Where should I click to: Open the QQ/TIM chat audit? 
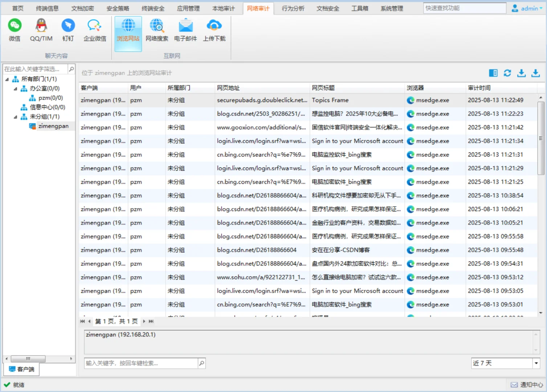point(41,30)
